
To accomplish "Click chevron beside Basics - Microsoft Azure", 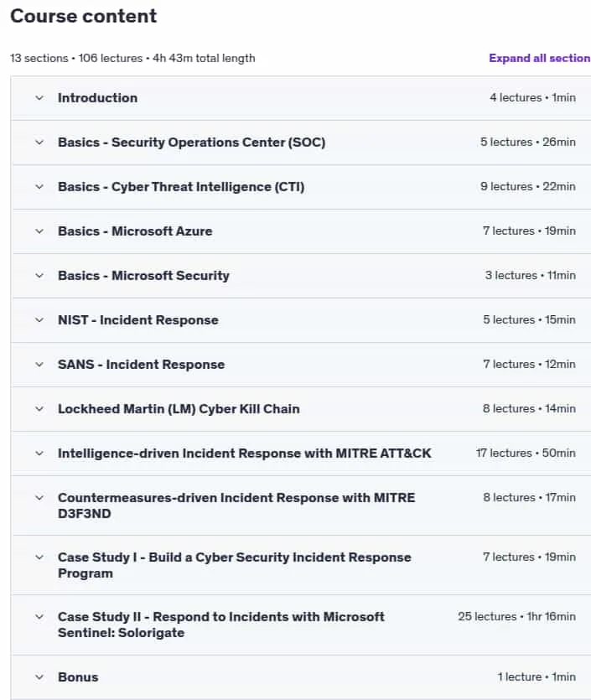I will (x=39, y=231).
